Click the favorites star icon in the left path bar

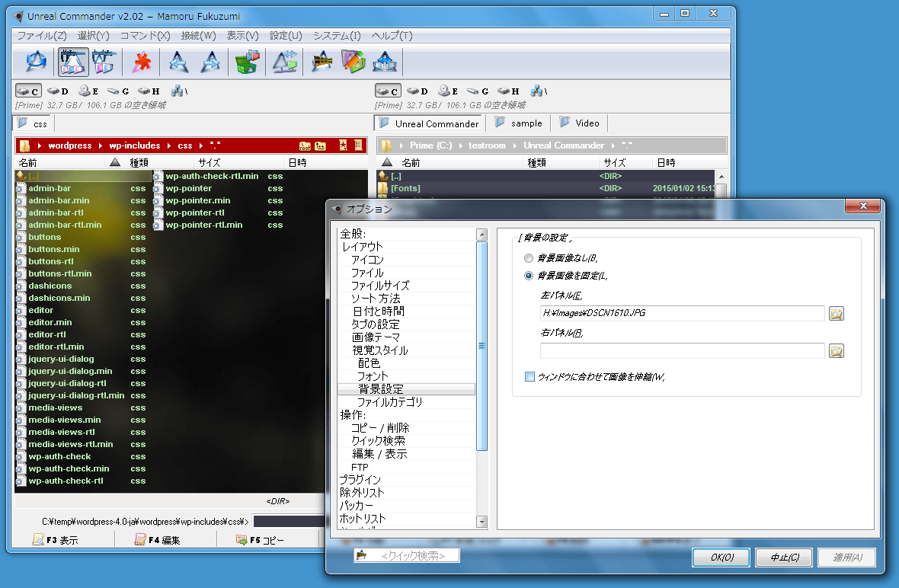343,145
